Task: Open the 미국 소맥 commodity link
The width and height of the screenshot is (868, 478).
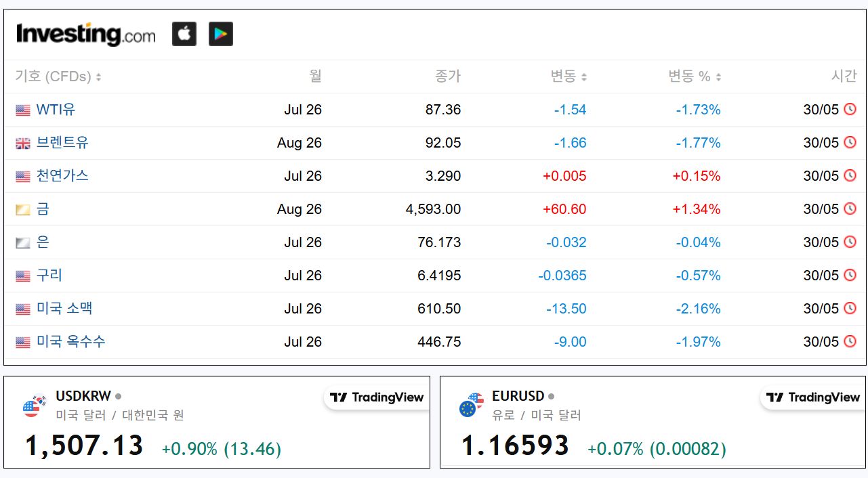Action: (64, 308)
